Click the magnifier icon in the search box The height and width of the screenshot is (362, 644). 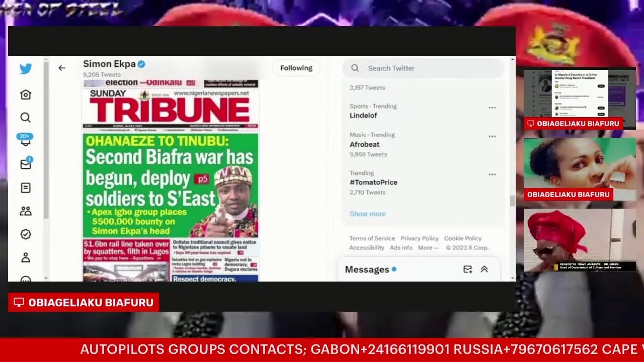coord(355,68)
